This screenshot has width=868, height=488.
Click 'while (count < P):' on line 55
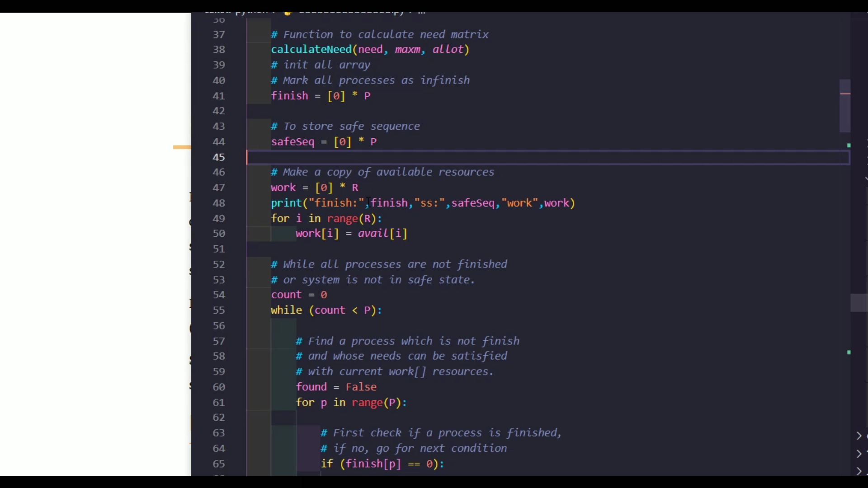coord(326,310)
